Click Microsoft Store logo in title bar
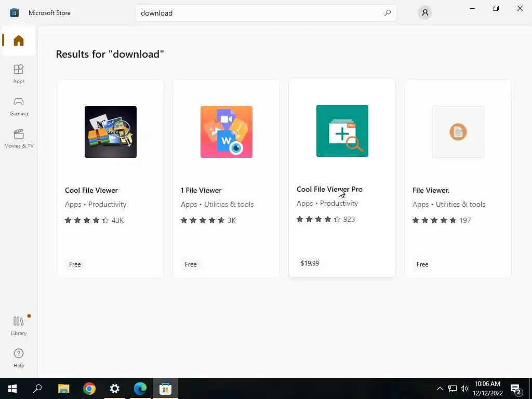The image size is (532, 399). [14, 13]
